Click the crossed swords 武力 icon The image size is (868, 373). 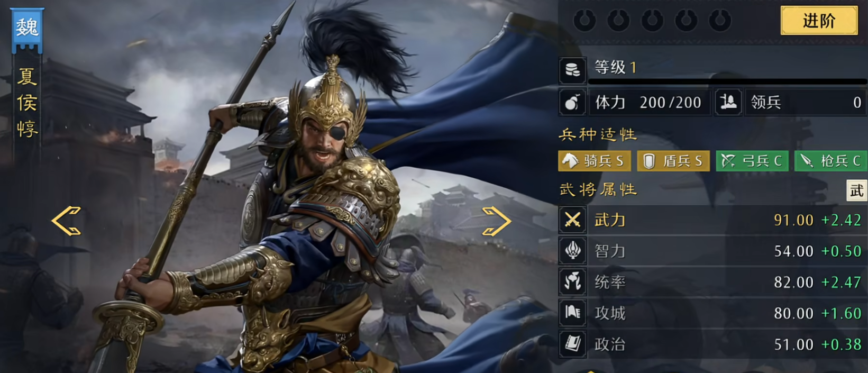(x=572, y=220)
